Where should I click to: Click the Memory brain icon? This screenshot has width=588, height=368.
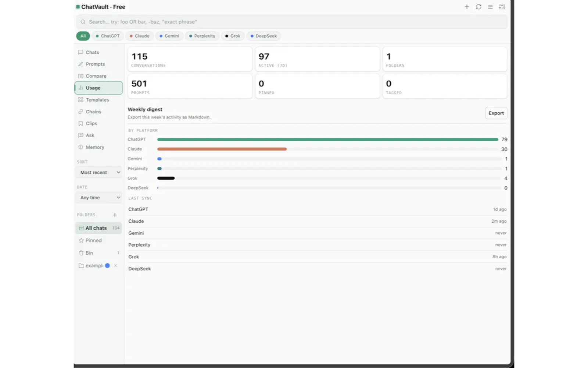[80, 147]
